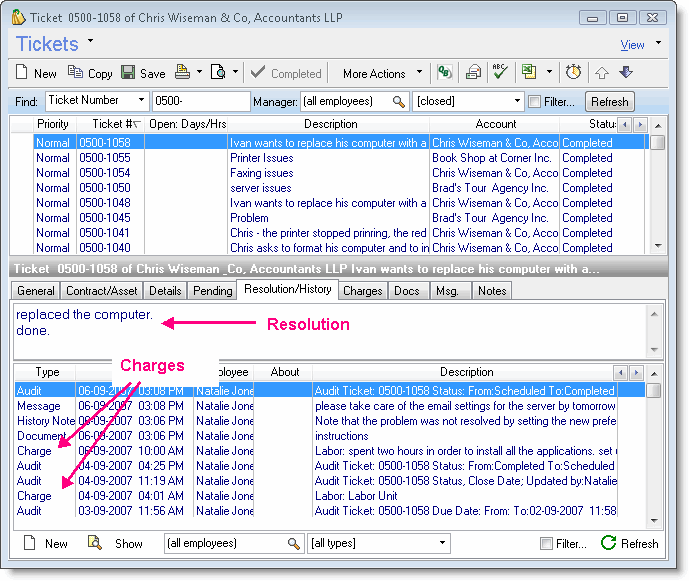This screenshot has height=581, width=689.
Task: Click the blue down arrow icon
Action: (627, 73)
